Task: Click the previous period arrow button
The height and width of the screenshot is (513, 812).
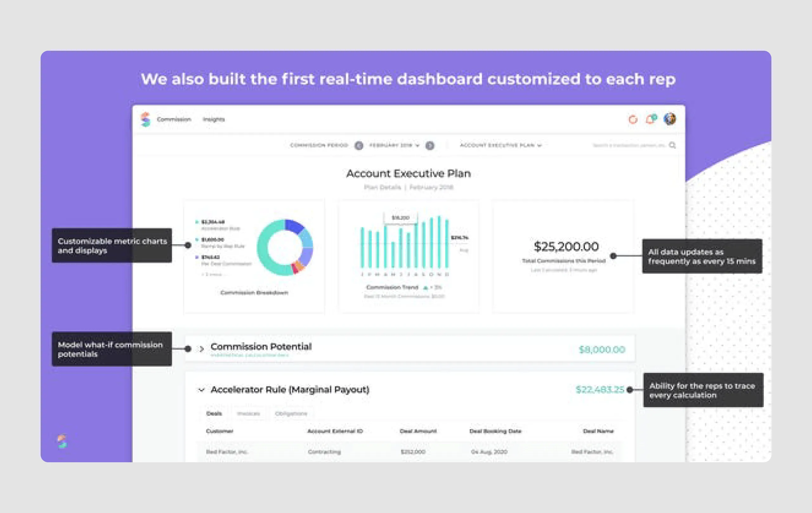Action: point(359,145)
